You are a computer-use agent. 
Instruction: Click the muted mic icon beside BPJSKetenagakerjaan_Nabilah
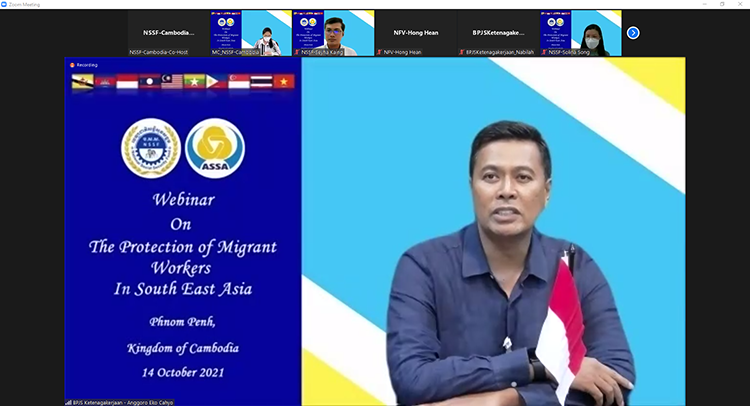(462, 52)
